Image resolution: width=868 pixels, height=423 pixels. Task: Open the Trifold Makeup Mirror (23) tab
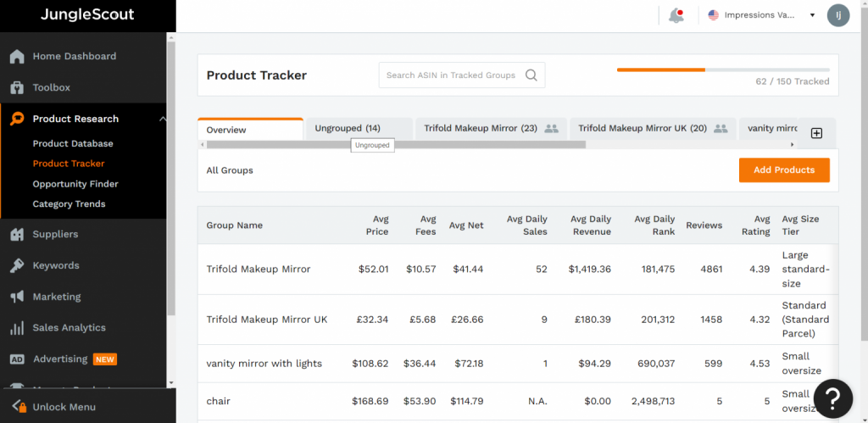tap(491, 129)
